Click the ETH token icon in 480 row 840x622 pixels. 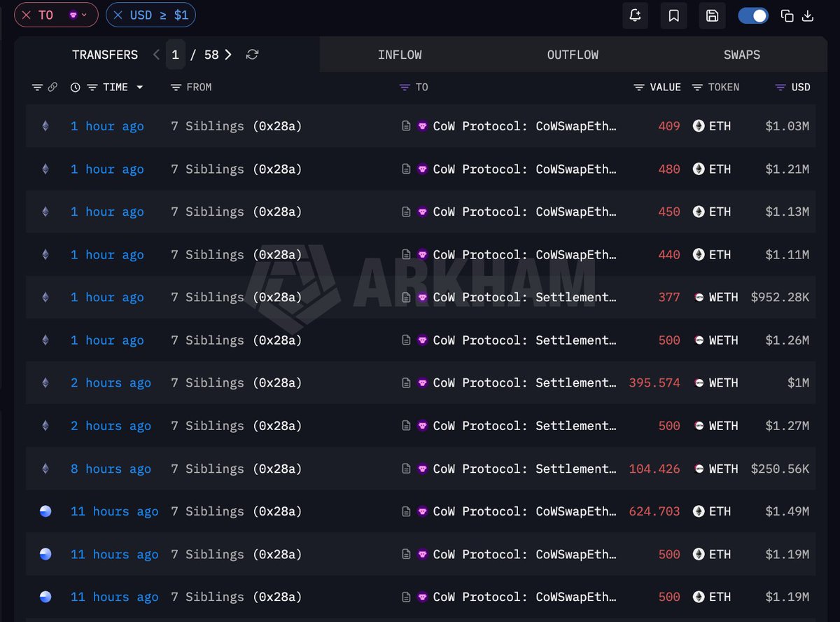click(699, 169)
